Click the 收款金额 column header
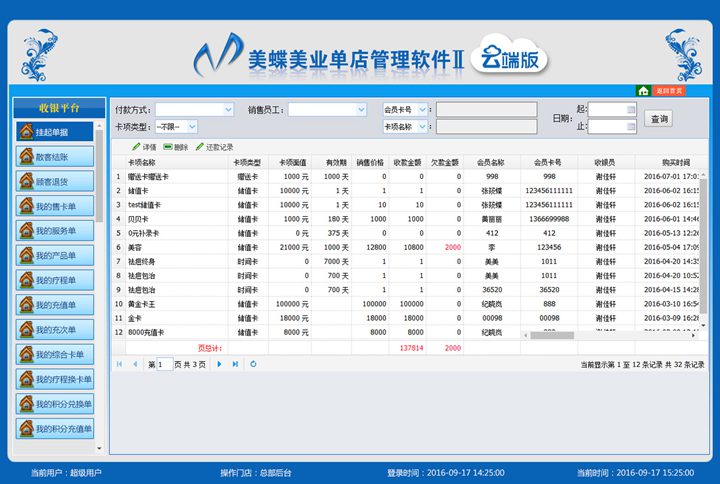The height and width of the screenshot is (484, 720). [x=407, y=162]
